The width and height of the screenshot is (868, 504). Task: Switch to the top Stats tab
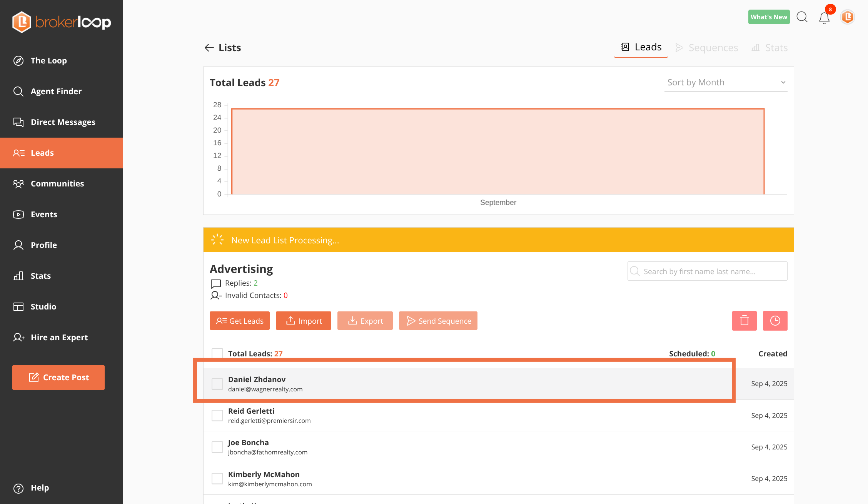(770, 48)
